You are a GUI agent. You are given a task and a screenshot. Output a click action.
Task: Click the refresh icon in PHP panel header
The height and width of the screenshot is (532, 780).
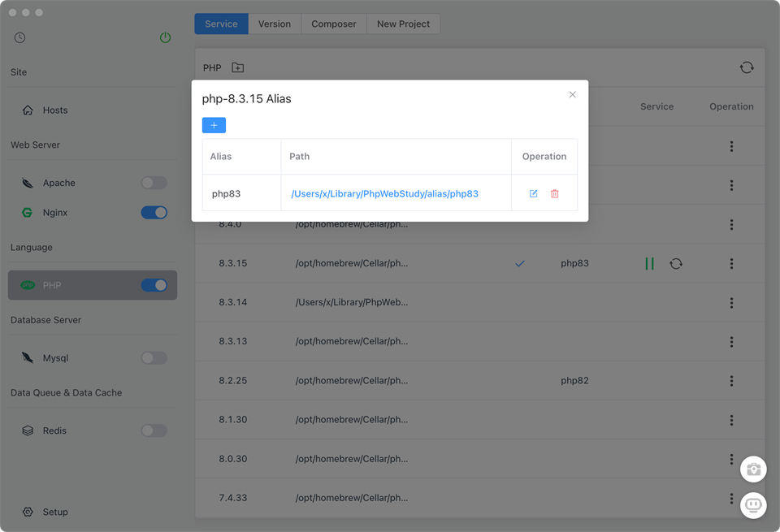[x=747, y=67]
